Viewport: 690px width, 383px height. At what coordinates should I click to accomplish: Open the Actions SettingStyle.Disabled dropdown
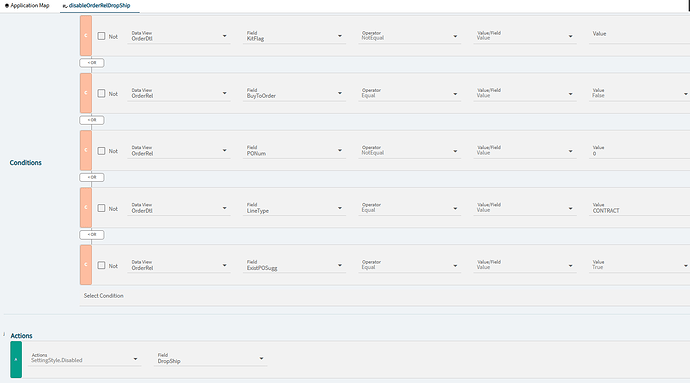coord(84,358)
